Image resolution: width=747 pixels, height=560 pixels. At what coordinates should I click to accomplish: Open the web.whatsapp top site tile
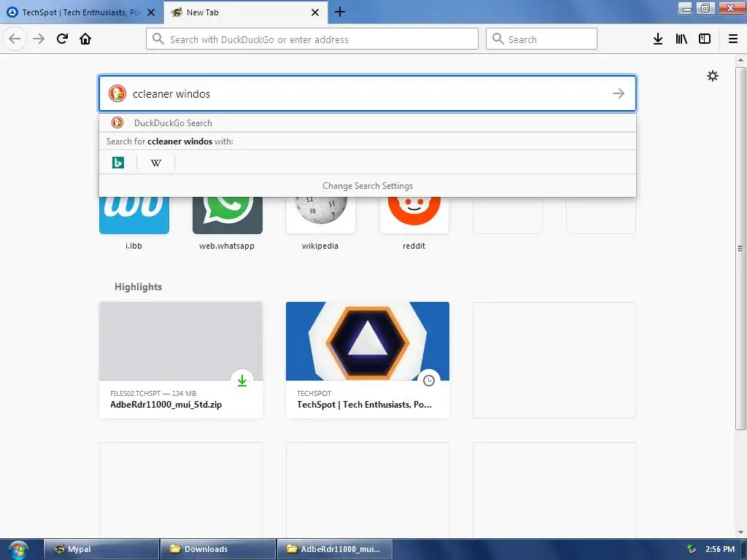(x=228, y=215)
